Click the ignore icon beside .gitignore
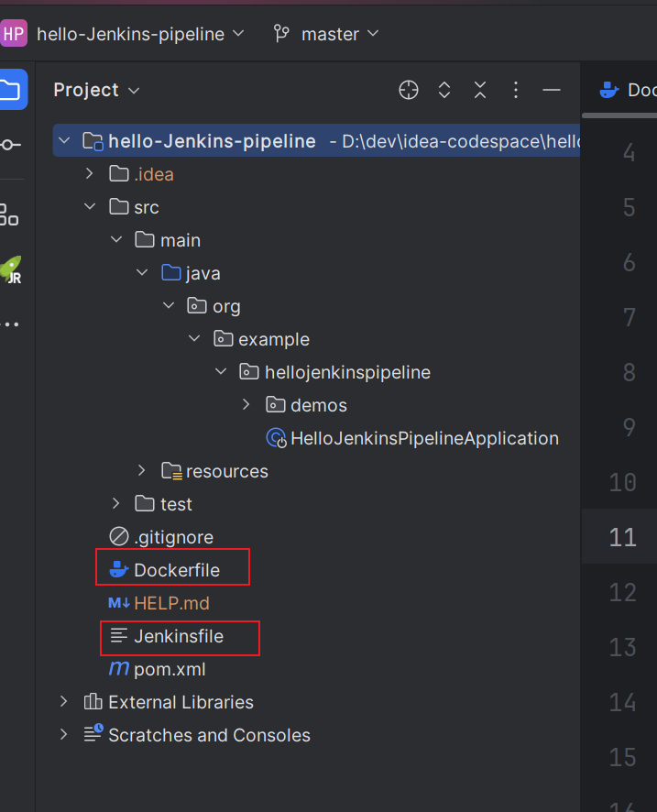Viewport: 657px width, 812px height. coord(118,536)
